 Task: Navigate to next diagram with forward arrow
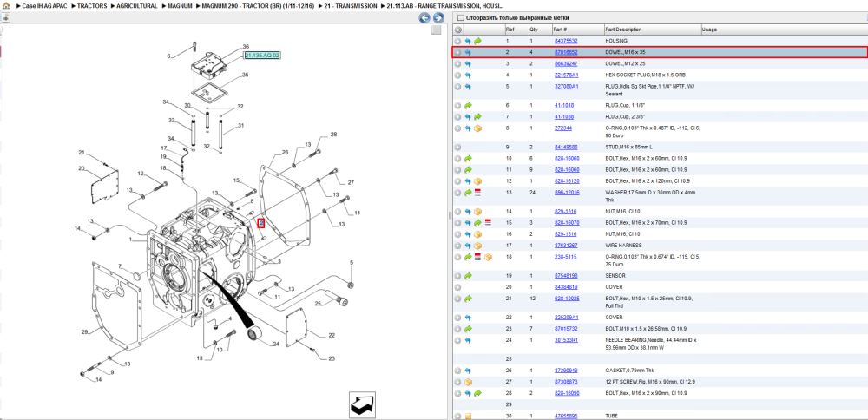click(438, 17)
